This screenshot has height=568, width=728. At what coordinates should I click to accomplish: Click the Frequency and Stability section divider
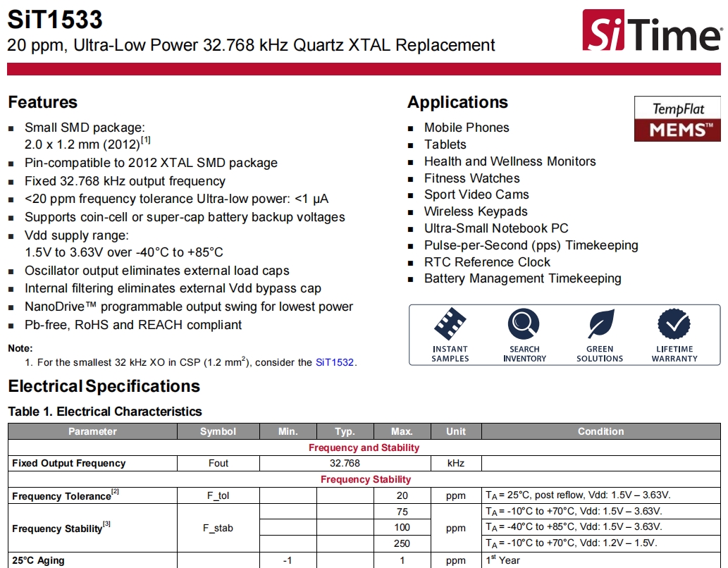(x=364, y=447)
